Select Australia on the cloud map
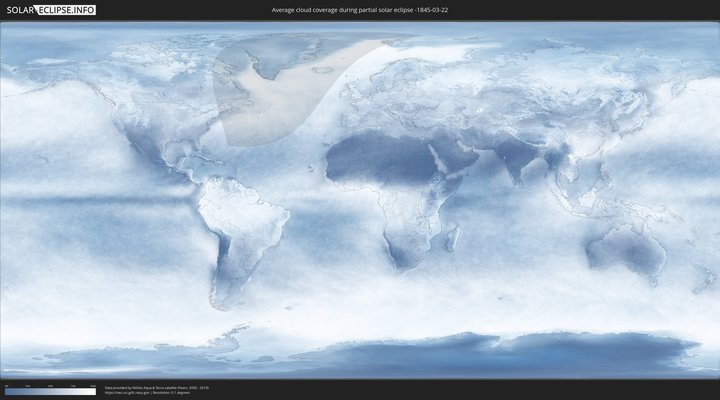This screenshot has width=720, height=400. 625,250
